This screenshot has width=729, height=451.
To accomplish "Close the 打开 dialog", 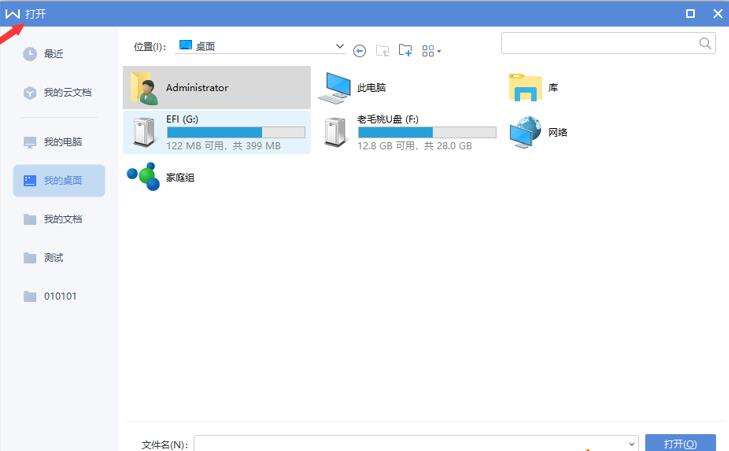I will 718,13.
